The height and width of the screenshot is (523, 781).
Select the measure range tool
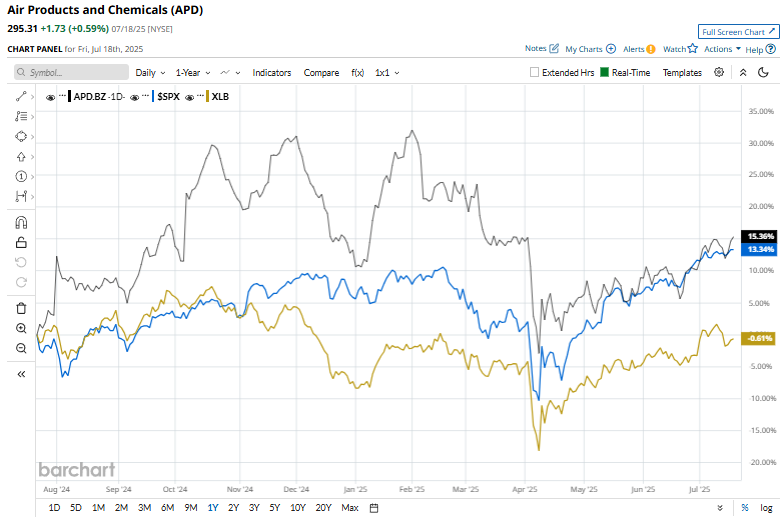point(21,196)
